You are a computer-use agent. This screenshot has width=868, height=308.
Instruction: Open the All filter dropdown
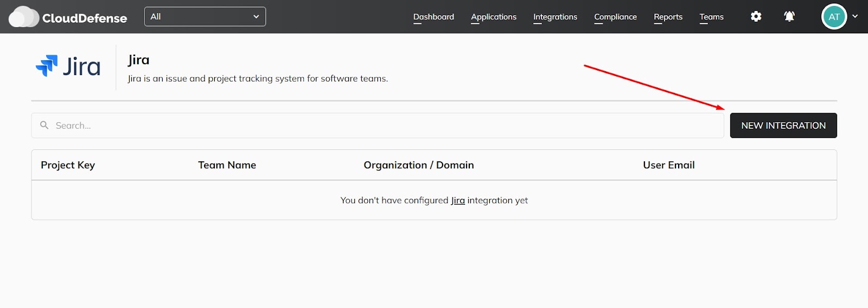click(205, 16)
